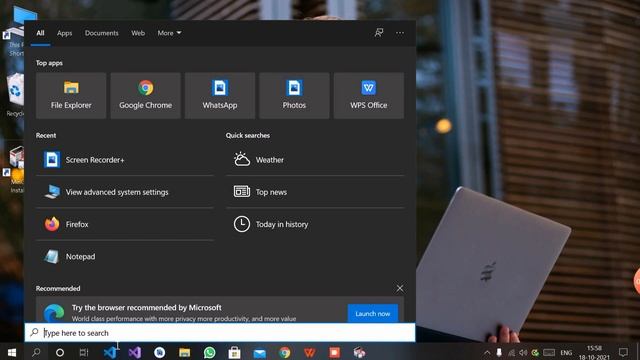Open purple Visual Studio taskbar icon
Screen dimensions: 640x360
click(x=135, y=352)
